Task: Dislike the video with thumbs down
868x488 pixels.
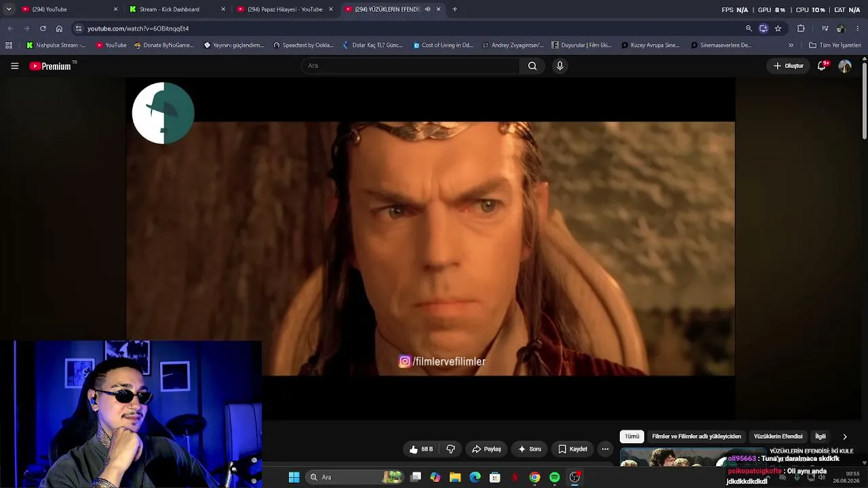Action: 450,449
